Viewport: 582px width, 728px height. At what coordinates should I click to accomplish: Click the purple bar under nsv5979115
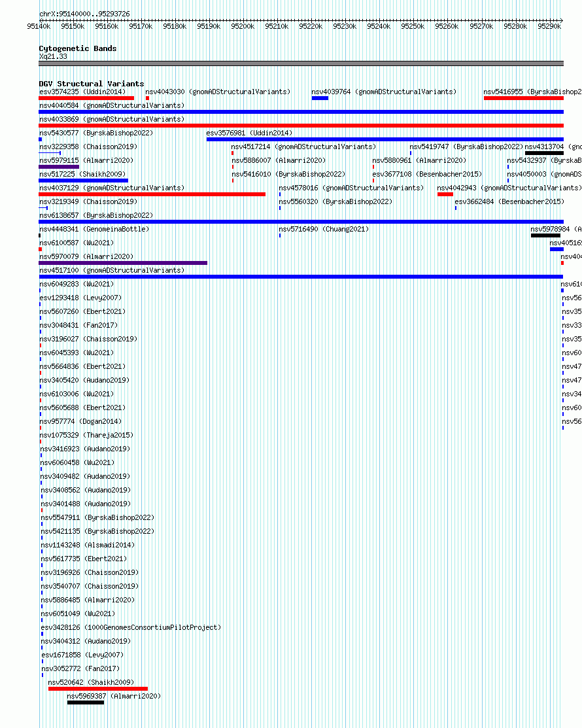click(x=59, y=167)
